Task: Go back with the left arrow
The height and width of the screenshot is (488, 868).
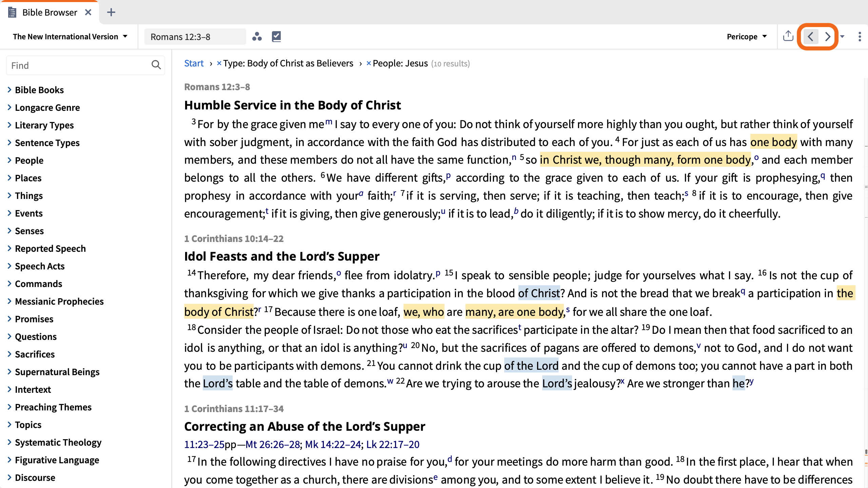Action: (811, 37)
